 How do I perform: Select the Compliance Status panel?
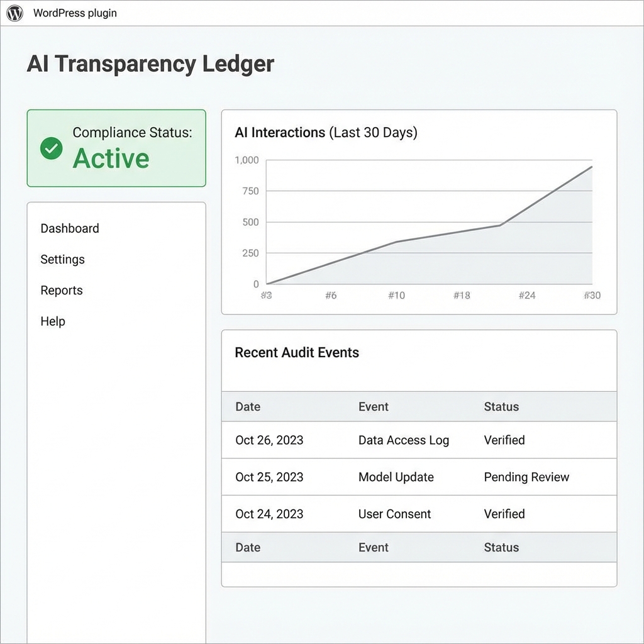tap(116, 148)
